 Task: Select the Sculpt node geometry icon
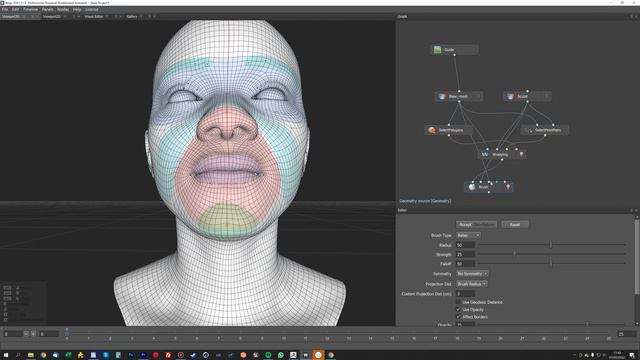tap(510, 96)
